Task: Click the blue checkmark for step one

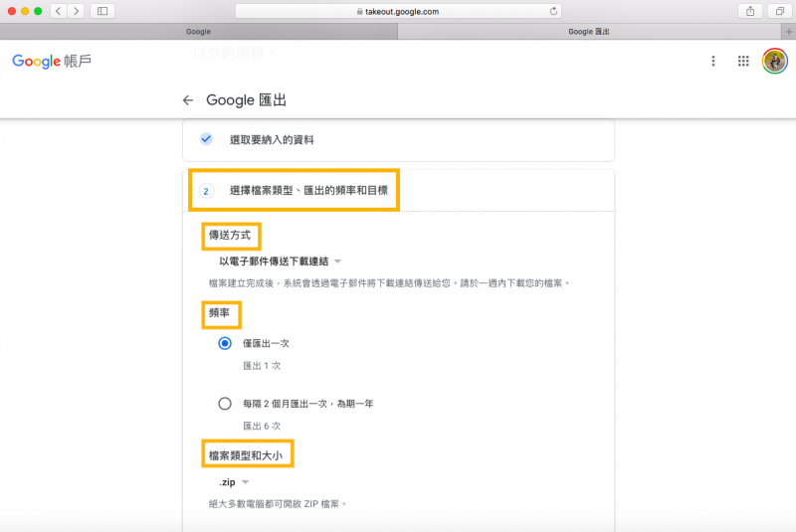Action: click(x=206, y=139)
